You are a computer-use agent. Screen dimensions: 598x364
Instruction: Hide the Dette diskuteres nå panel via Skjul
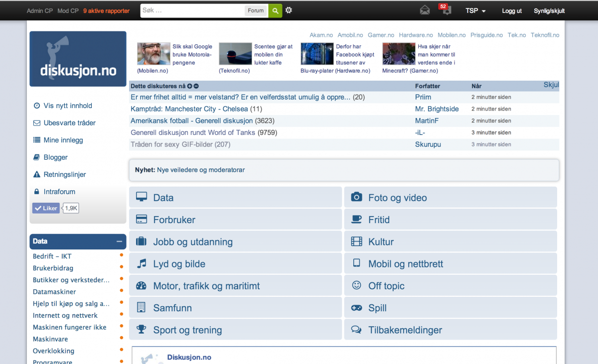[x=551, y=85]
